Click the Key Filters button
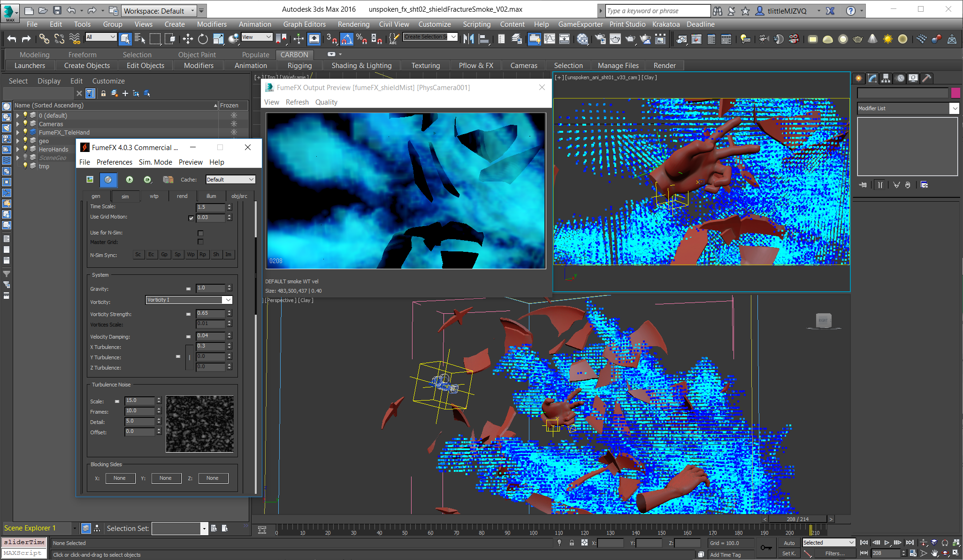Viewport: 963px width, 560px height. (x=834, y=553)
